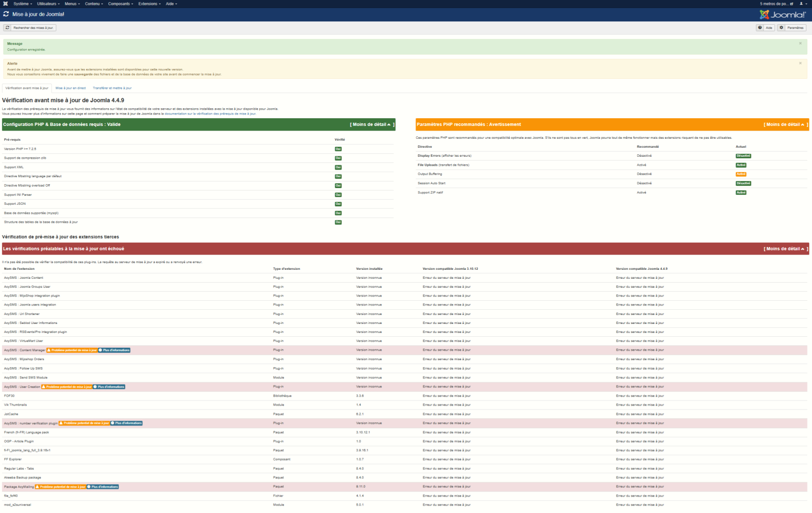The height and width of the screenshot is (513, 812).
Task: Click the 'Type d'extension' column header
Action: [x=287, y=269]
